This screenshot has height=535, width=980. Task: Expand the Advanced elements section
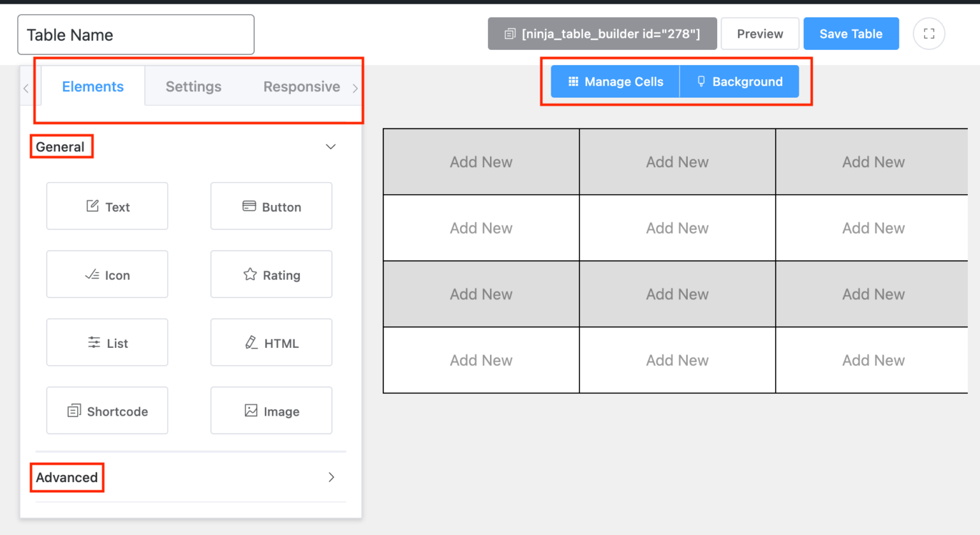[330, 477]
